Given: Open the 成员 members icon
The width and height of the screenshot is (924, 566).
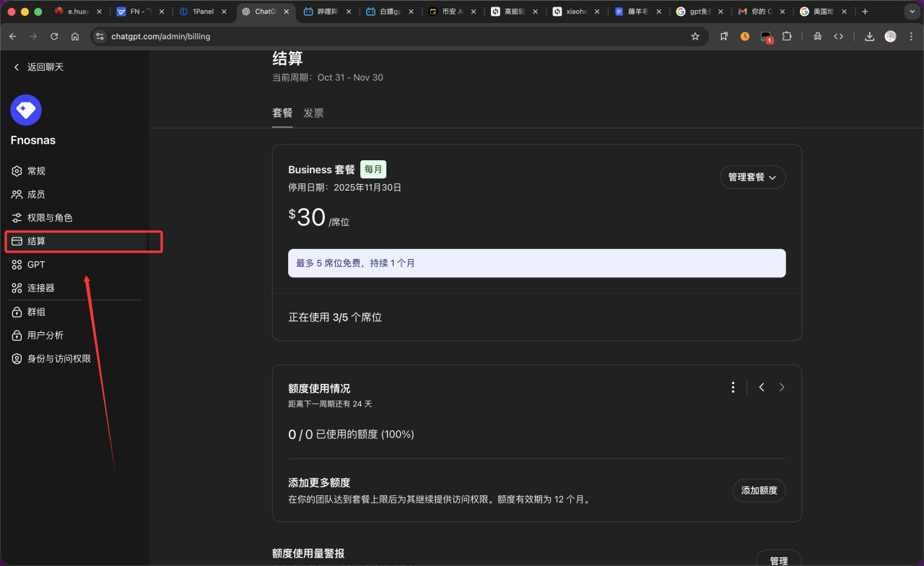Looking at the screenshot, I should 17,194.
